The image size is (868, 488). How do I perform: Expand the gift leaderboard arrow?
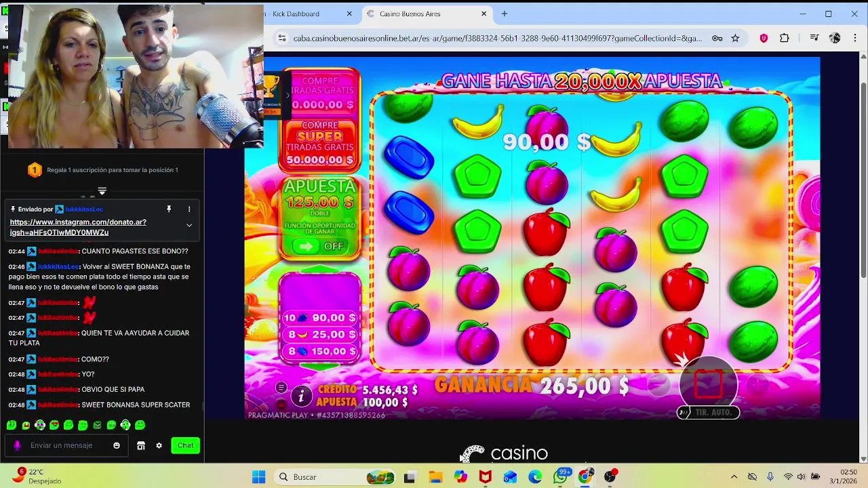102,191
